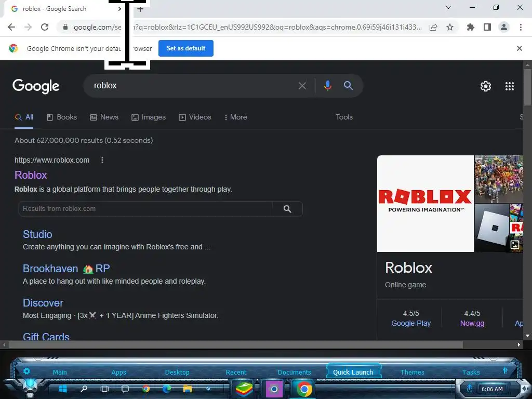Open the tab search chevron in title bar
This screenshot has height=399, width=532.
pos(448,7)
